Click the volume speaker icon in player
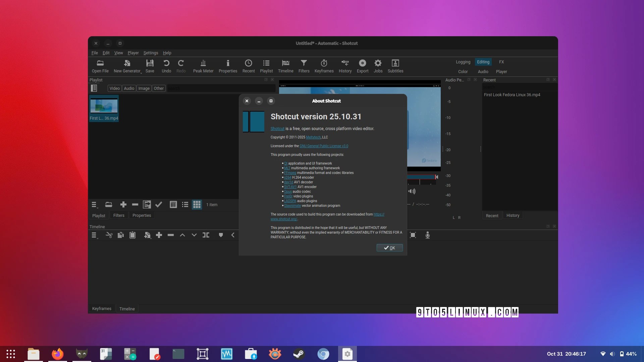The height and width of the screenshot is (362, 644). click(x=412, y=191)
